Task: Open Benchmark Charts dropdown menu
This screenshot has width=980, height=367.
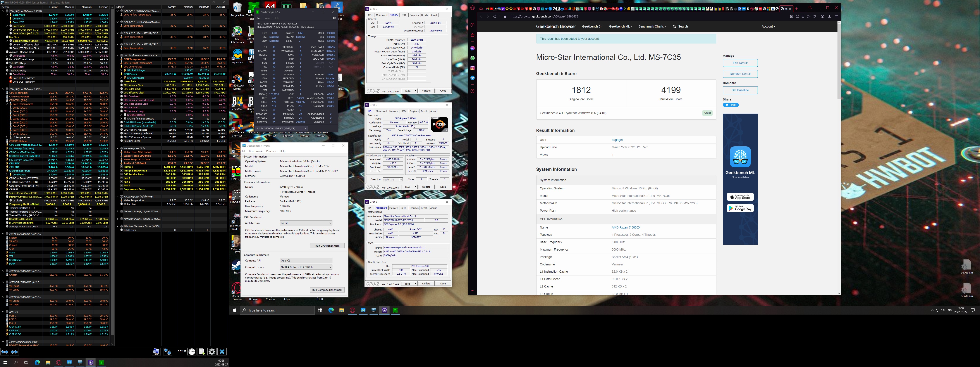Action: pos(652,27)
